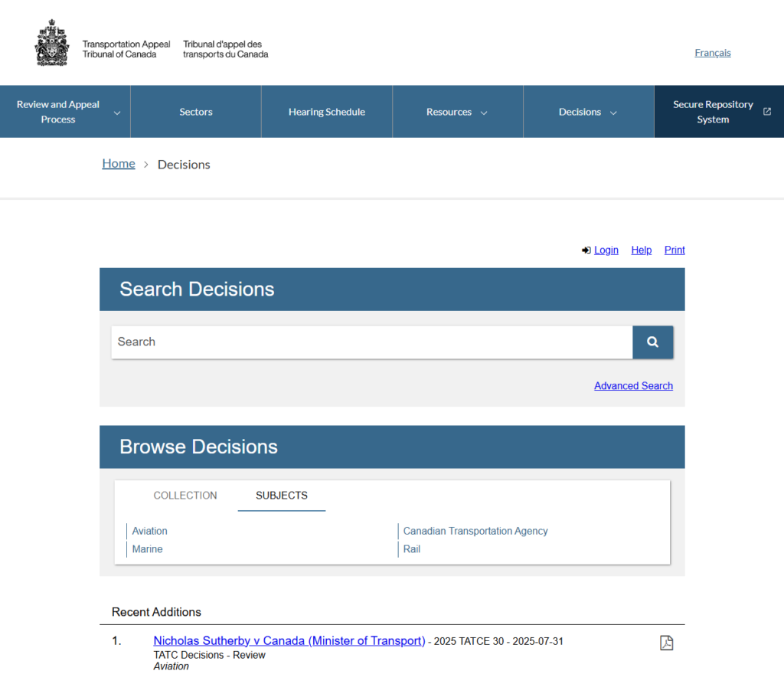
Task: Expand the Review and Appeal Process menu
Action: click(65, 112)
